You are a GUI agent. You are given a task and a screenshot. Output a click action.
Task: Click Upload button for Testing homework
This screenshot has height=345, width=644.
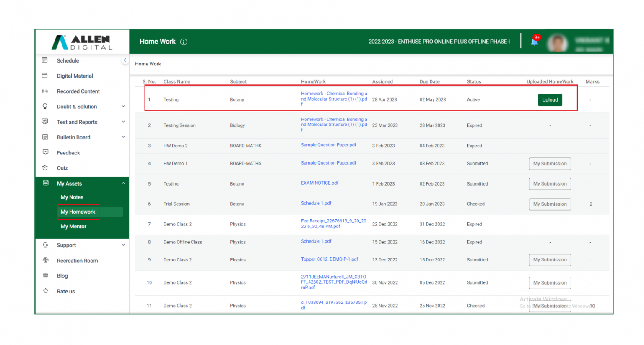tap(550, 100)
